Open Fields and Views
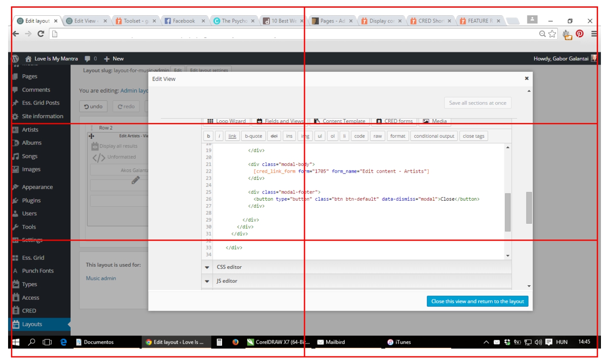Screen dimensions: 609x364 click(280, 121)
